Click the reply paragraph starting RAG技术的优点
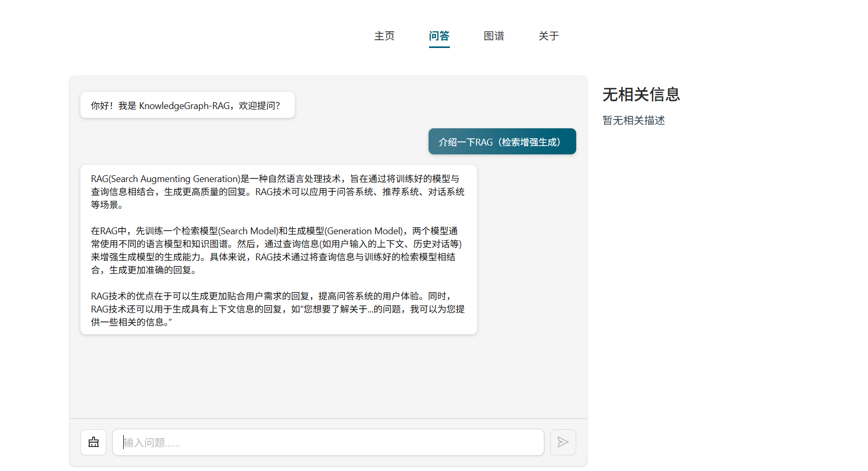The height and width of the screenshot is (471, 868). pyautogui.click(x=278, y=309)
